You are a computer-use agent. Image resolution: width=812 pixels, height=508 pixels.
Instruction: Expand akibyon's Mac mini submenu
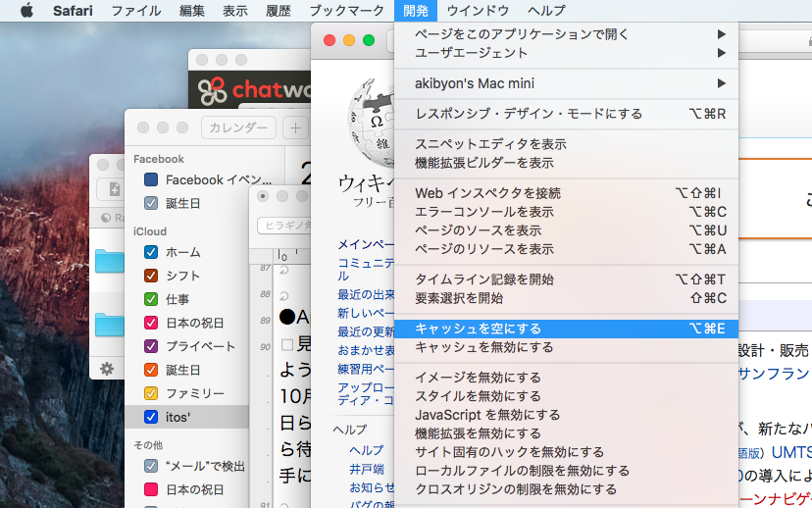click(x=566, y=83)
